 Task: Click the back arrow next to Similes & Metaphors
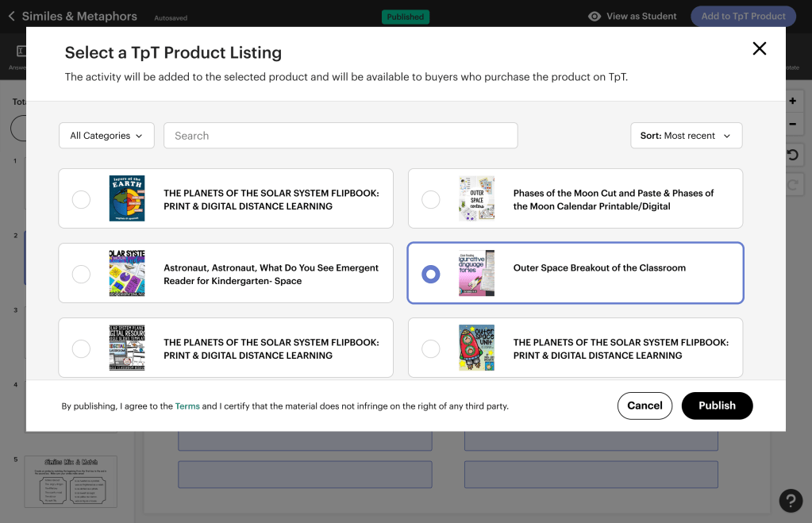point(11,16)
